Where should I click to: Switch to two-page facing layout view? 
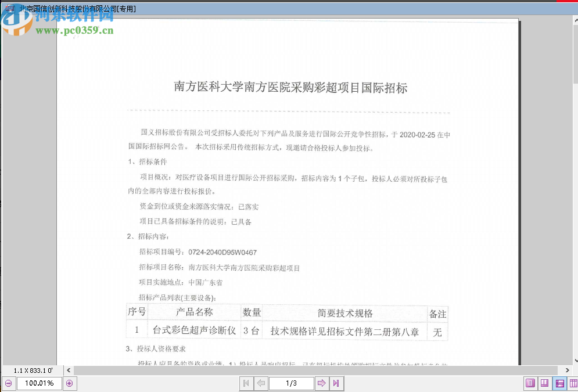point(544,383)
